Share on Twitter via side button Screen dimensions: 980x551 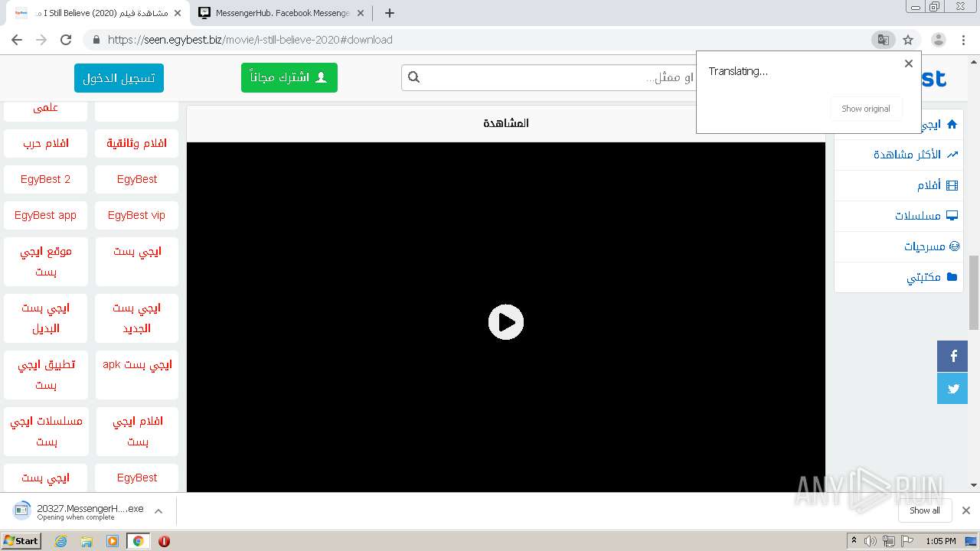point(952,389)
